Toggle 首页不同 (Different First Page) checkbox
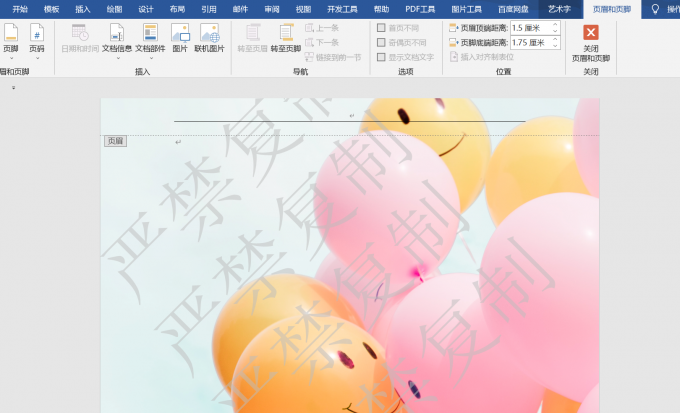The height and width of the screenshot is (413, 680). coord(381,28)
